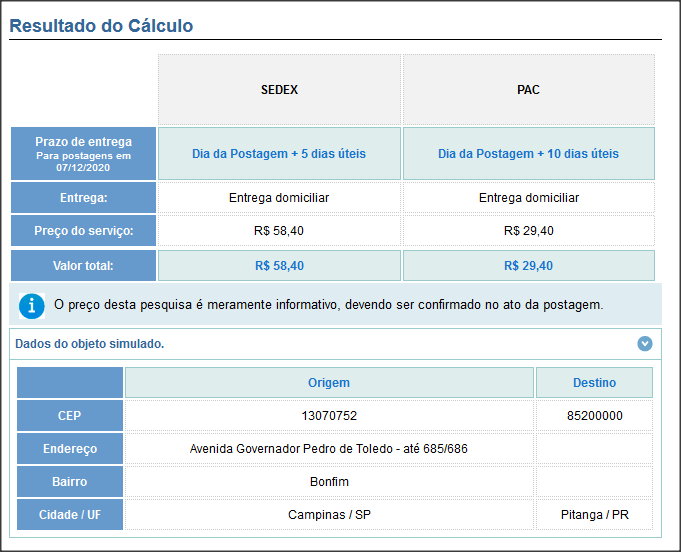Select the 'Cidade / UF' row label
681x552 pixels.
[70, 515]
